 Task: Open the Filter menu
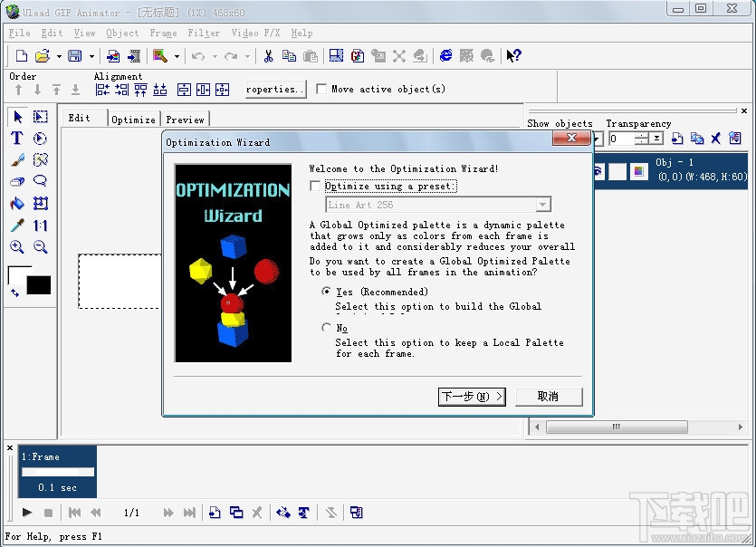(204, 33)
